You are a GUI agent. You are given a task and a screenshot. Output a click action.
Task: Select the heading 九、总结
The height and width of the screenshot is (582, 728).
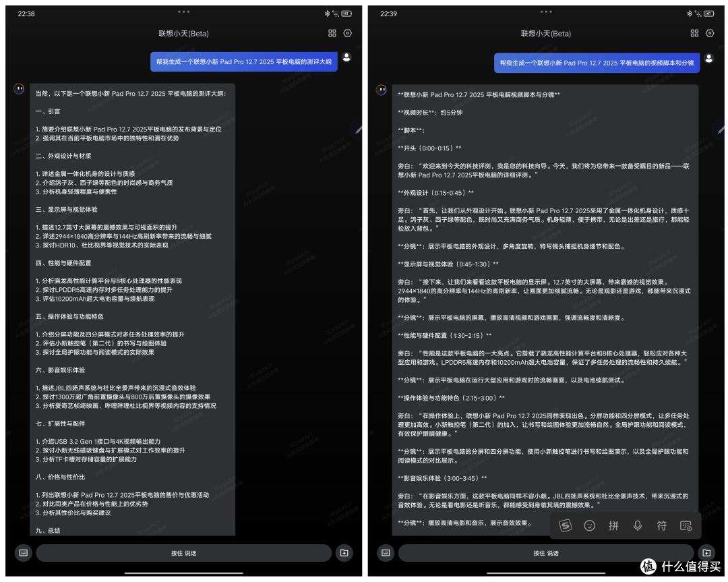[48, 531]
